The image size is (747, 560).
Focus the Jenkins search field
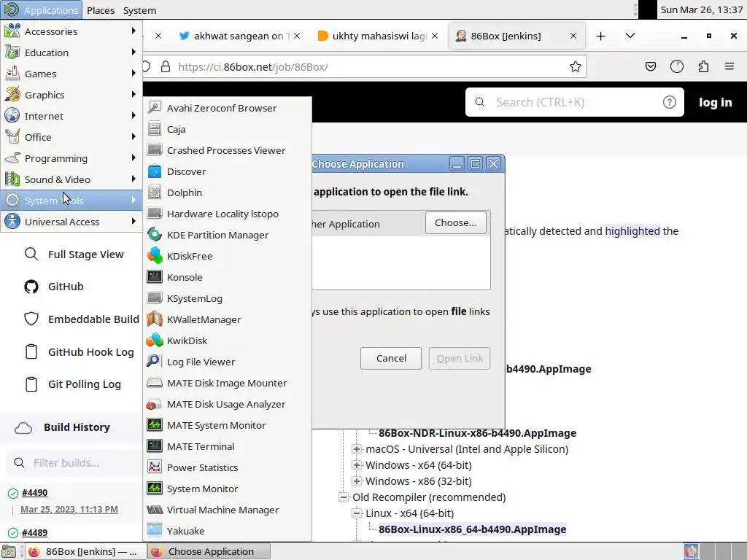(574, 102)
